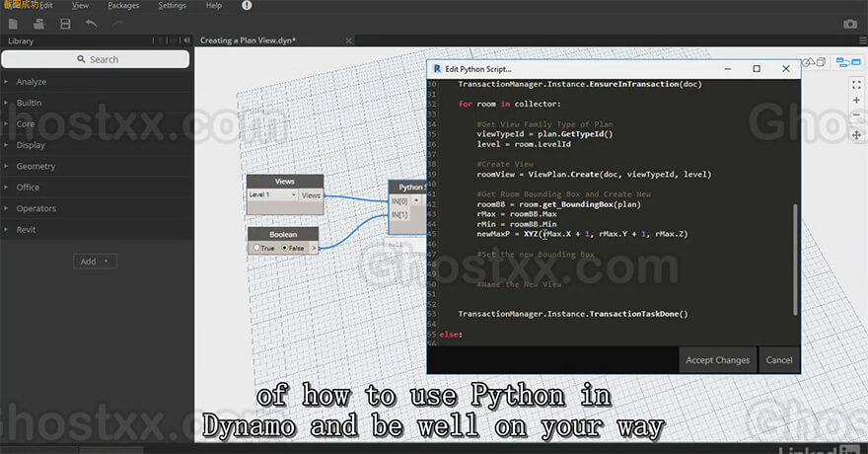868x454 pixels.
Task: Click the Open file toolbar icon
Action: tap(38, 24)
